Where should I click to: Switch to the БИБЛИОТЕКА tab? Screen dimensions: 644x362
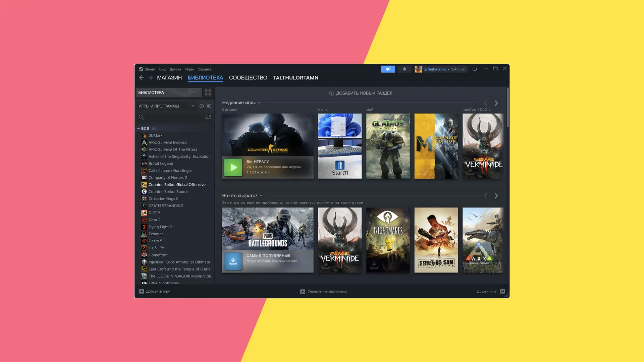pyautogui.click(x=205, y=78)
